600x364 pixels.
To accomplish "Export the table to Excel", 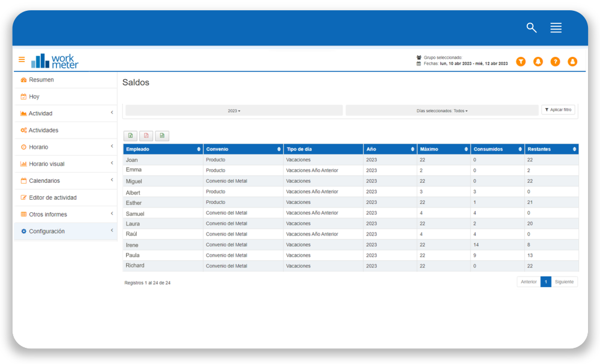I will pyautogui.click(x=131, y=136).
